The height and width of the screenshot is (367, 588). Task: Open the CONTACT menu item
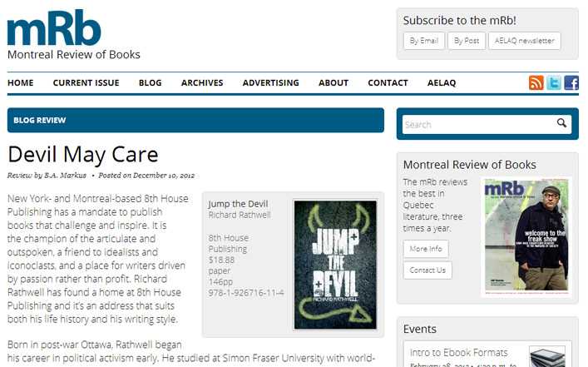coord(388,83)
